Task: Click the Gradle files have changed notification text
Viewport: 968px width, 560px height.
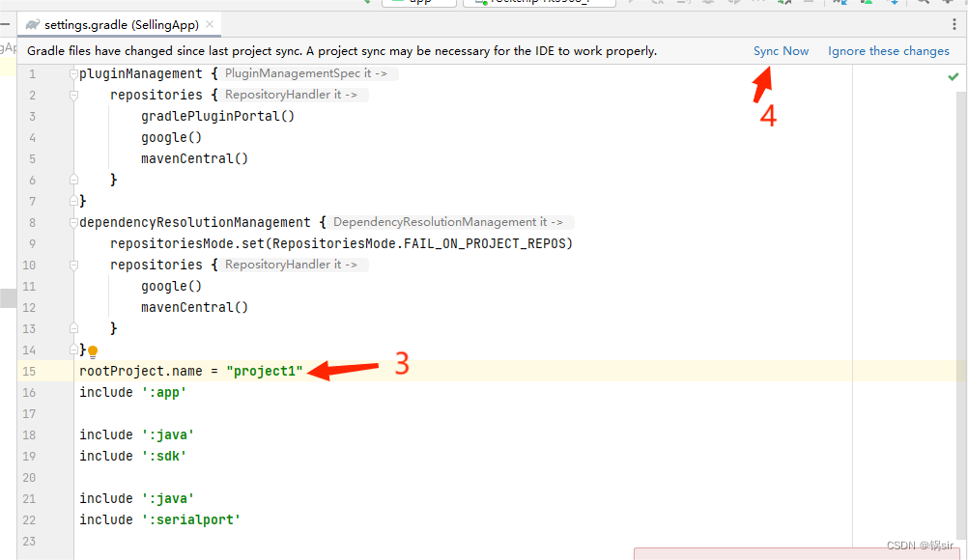Action: tap(342, 51)
